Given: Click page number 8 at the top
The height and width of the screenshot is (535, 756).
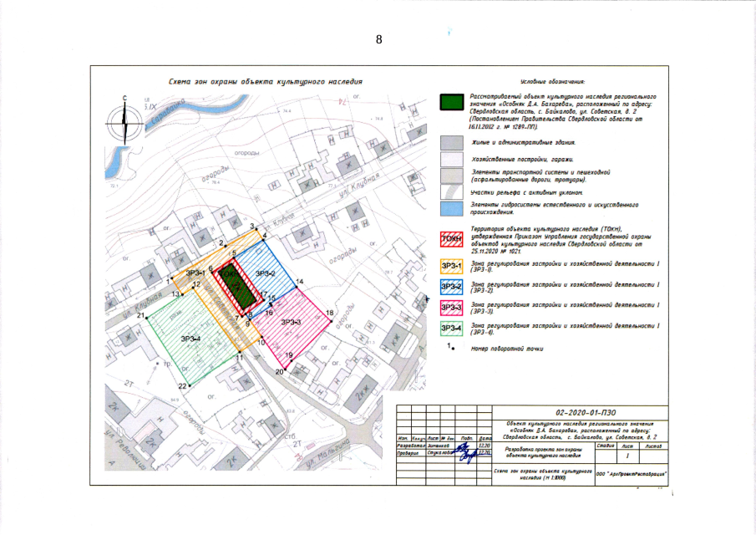Looking at the screenshot, I should click(378, 39).
